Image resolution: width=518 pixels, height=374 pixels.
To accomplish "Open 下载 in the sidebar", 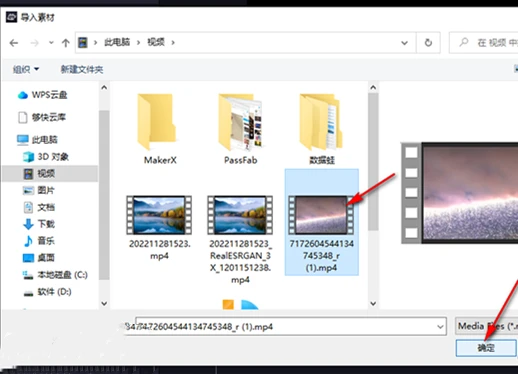I will pyautogui.click(x=46, y=224).
